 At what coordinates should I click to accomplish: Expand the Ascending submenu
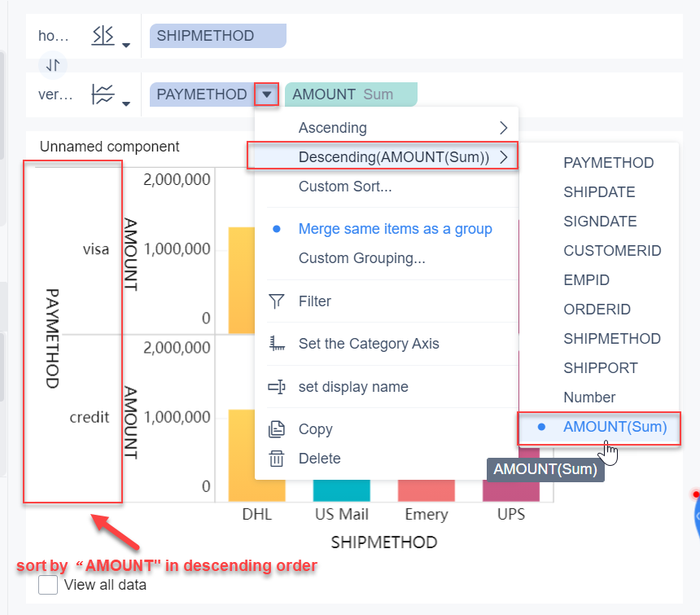tap(387, 128)
